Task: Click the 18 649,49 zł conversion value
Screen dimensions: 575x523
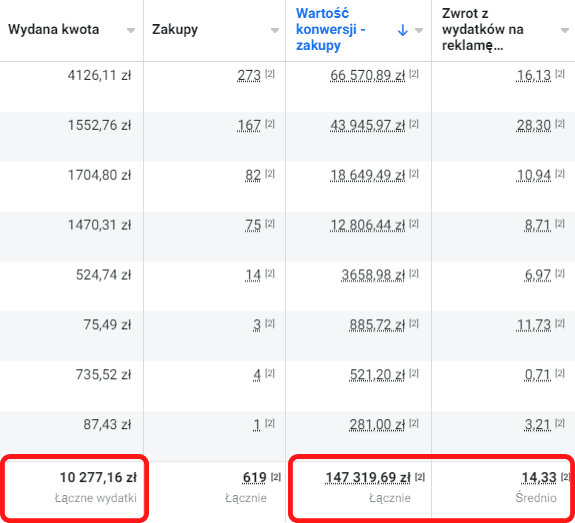Action: (x=367, y=175)
